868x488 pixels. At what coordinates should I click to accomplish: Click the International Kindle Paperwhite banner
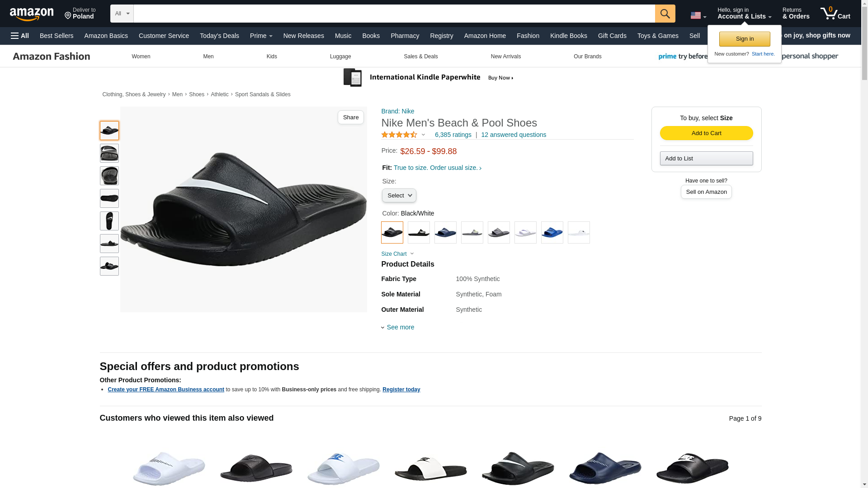coord(429,78)
